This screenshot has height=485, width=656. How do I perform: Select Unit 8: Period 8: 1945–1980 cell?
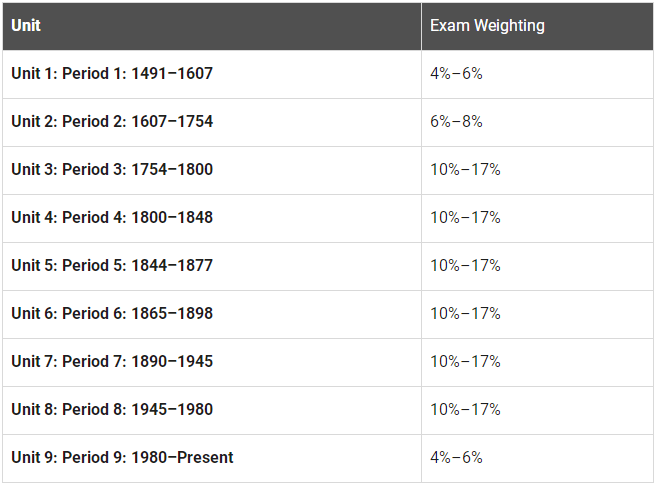212,410
